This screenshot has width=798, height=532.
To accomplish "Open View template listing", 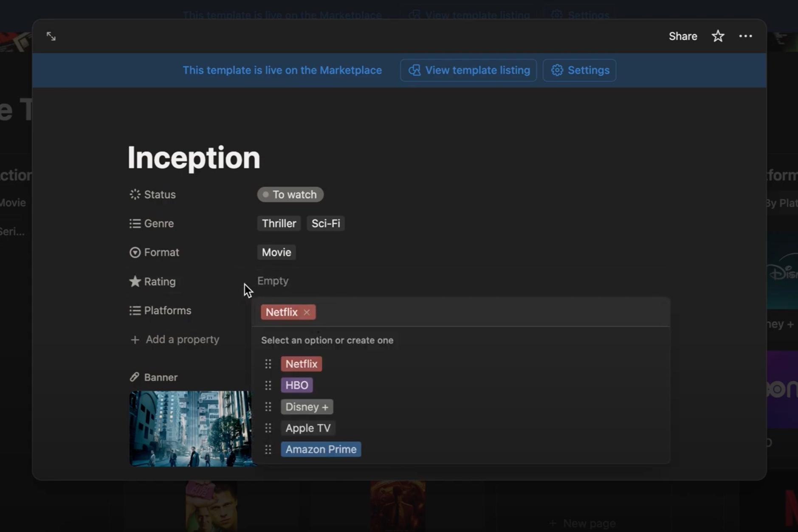I will (x=468, y=70).
